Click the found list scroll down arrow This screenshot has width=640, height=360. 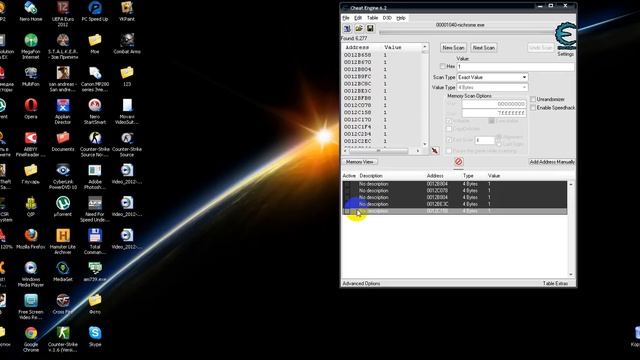(425, 144)
